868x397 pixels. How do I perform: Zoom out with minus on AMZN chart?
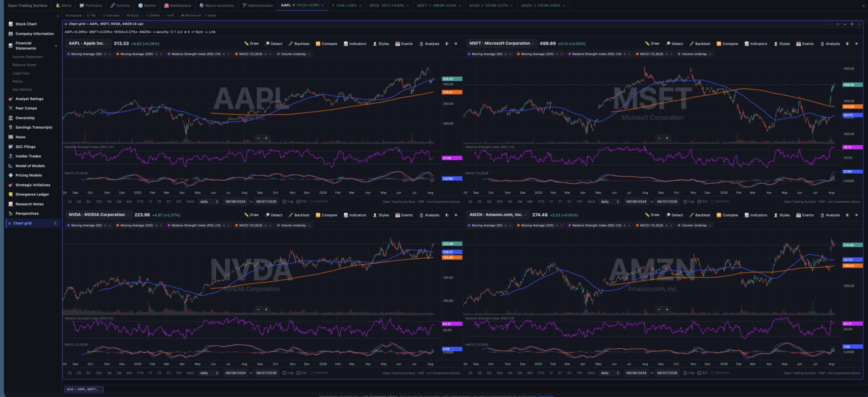coord(659,309)
